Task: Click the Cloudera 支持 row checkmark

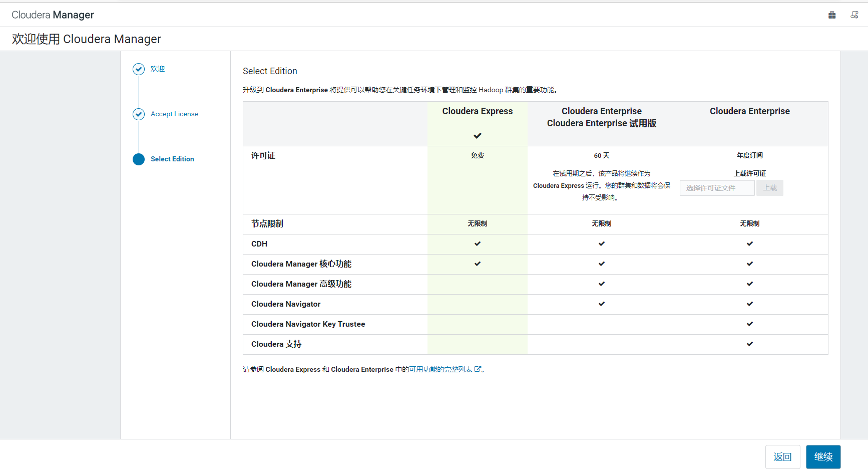Action: tap(750, 344)
